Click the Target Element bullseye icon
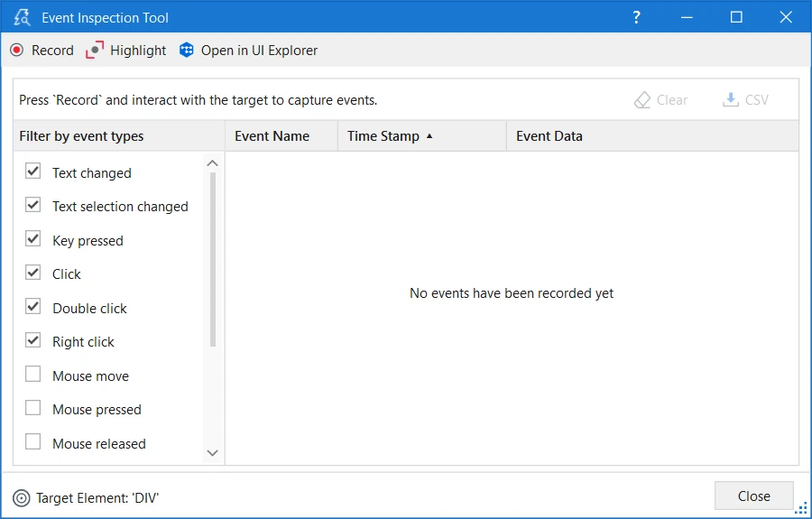Viewport: 812px width, 519px height. (22, 497)
